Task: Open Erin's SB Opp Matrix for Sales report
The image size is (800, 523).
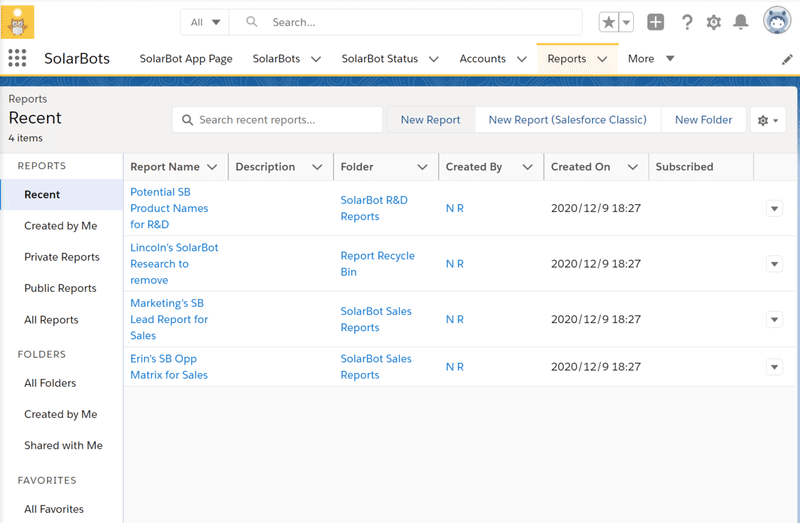Action: [x=169, y=367]
